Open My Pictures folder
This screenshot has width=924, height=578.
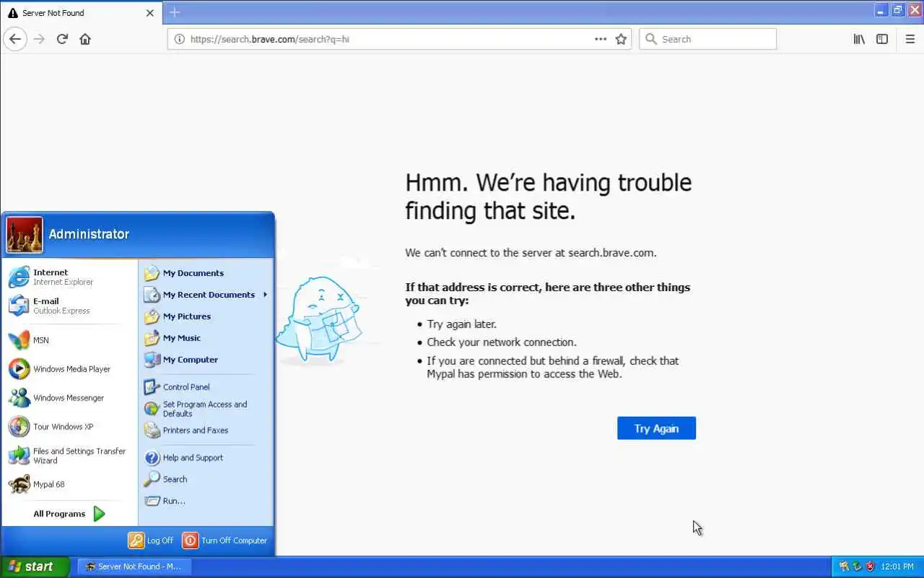(x=206, y=316)
